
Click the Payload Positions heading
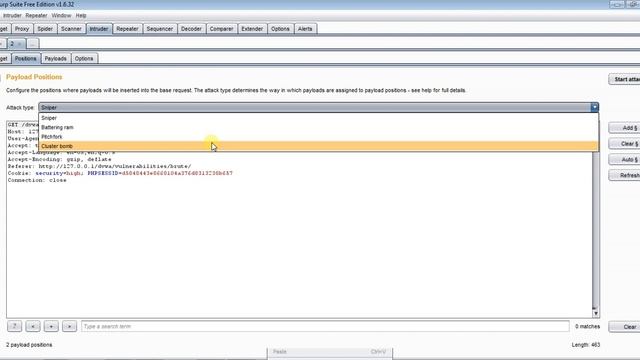click(x=34, y=77)
